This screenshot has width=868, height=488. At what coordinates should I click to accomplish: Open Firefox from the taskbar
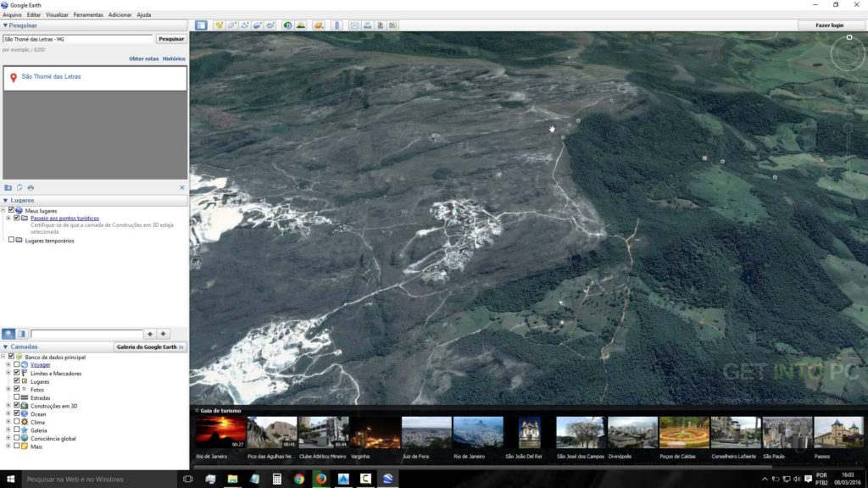click(x=321, y=479)
